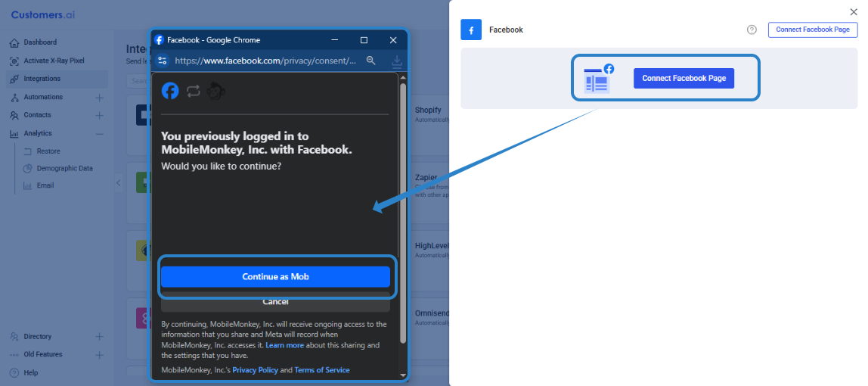Image resolution: width=868 pixels, height=386 pixels.
Task: Open Help in the sidebar
Action: tap(30, 372)
